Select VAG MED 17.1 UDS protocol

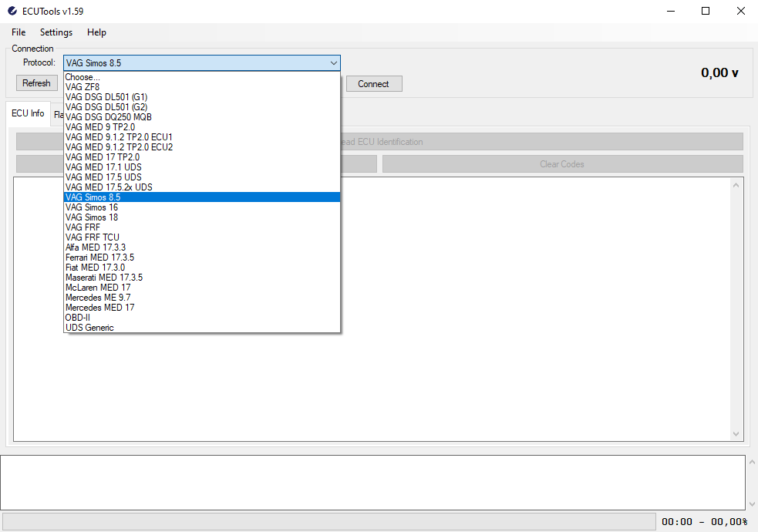pyautogui.click(x=202, y=167)
